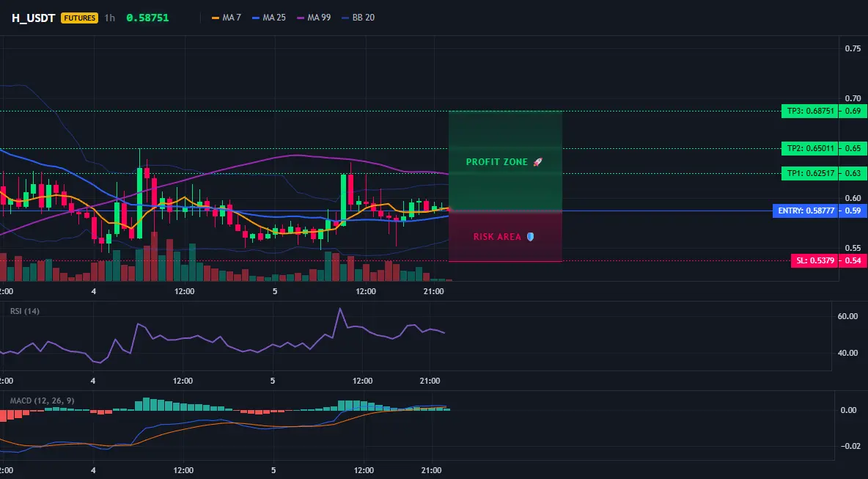868x479 pixels.
Task: Click the 0.75 price axis value
Action: [853, 48]
